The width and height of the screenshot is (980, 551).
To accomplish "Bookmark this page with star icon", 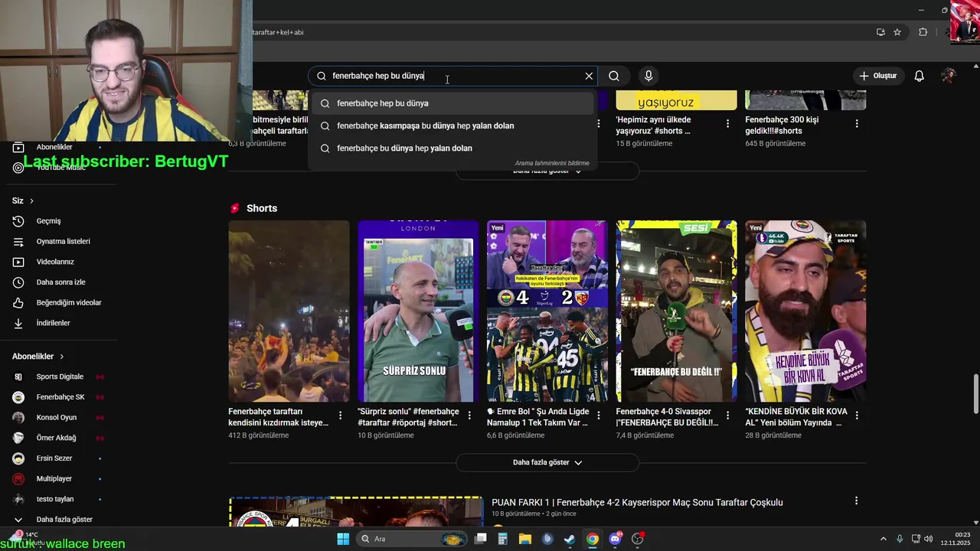I will (897, 32).
